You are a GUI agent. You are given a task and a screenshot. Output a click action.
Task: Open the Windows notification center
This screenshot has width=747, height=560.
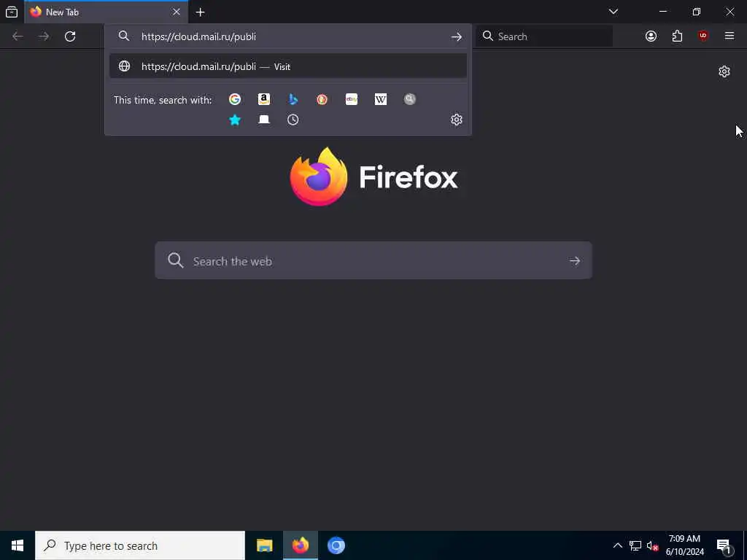click(724, 546)
